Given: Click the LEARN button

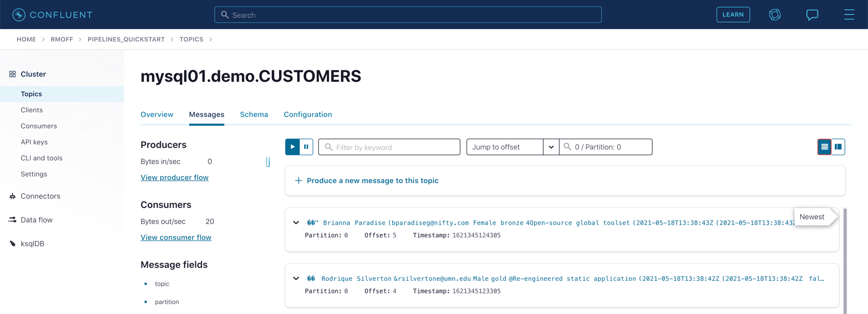Looking at the screenshot, I should (x=733, y=14).
